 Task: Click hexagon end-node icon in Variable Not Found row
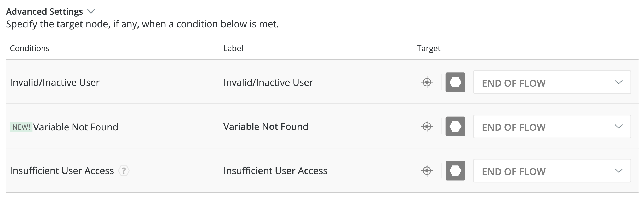pos(455,127)
